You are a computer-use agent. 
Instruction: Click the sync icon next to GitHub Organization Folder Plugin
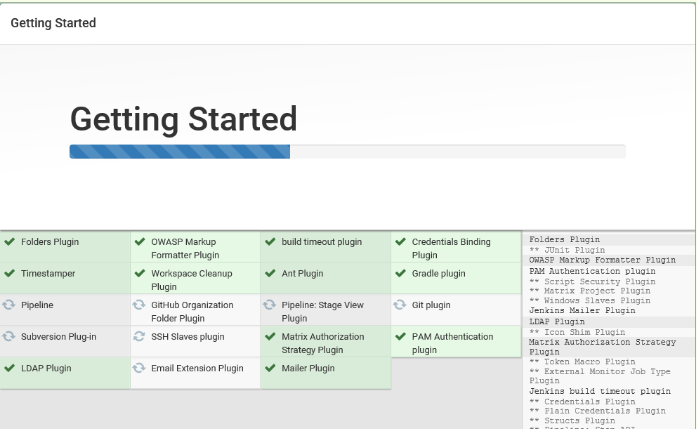(x=139, y=305)
